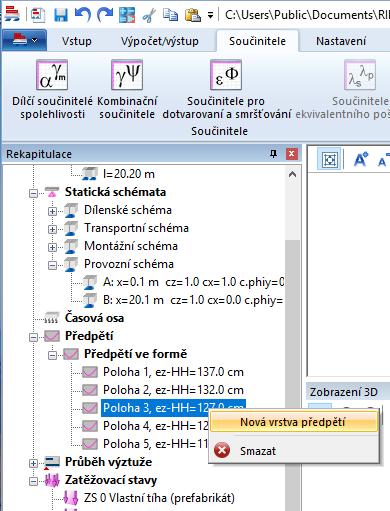Click the RIB application logo icon
Image resolution: width=390 pixels, height=511 pixels.
[x=12, y=14]
